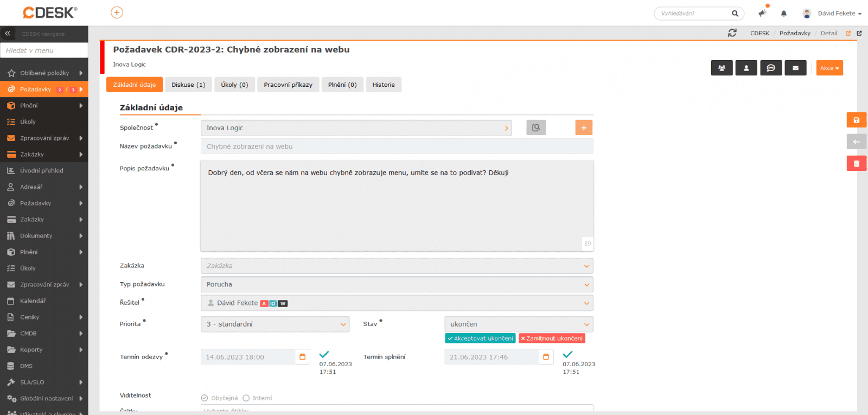Click the CDESK logo
The image size is (868, 415).
pos(50,12)
